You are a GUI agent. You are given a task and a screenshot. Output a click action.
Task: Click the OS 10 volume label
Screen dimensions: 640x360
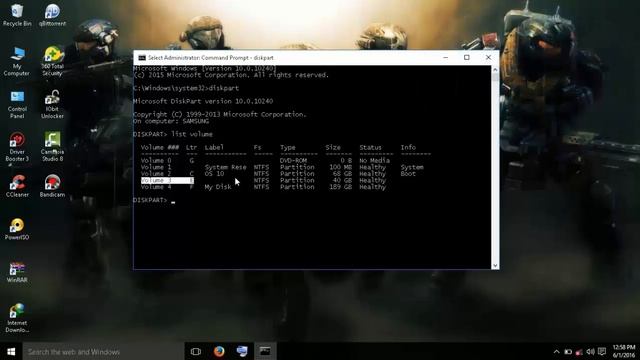pos(214,174)
